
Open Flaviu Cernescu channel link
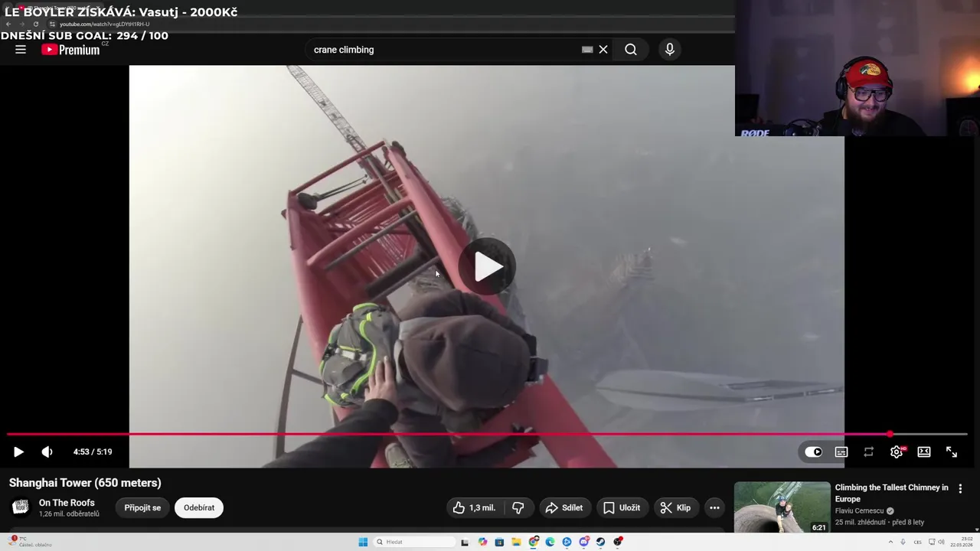[860, 511]
